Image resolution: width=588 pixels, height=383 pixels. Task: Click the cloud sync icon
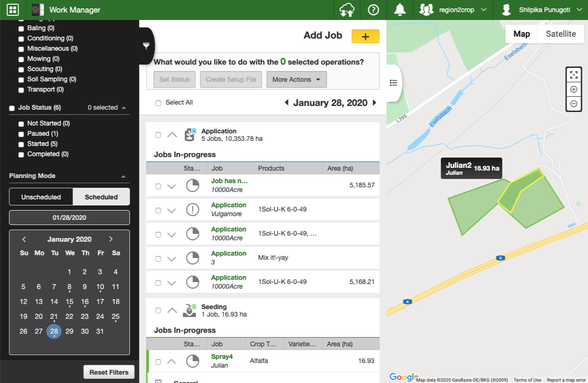347,10
